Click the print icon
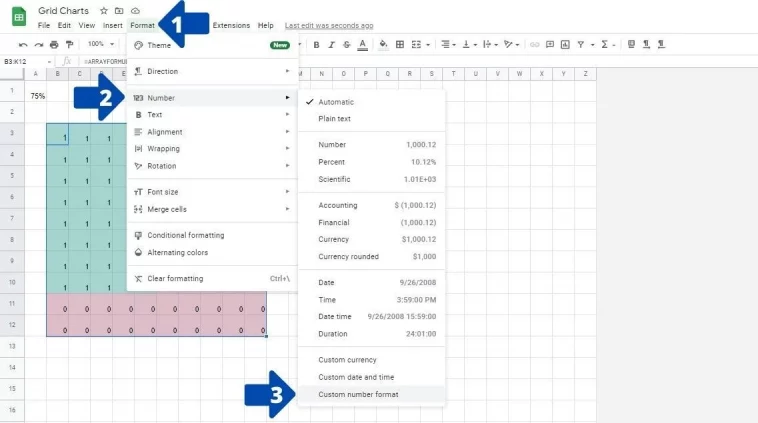 [54, 44]
